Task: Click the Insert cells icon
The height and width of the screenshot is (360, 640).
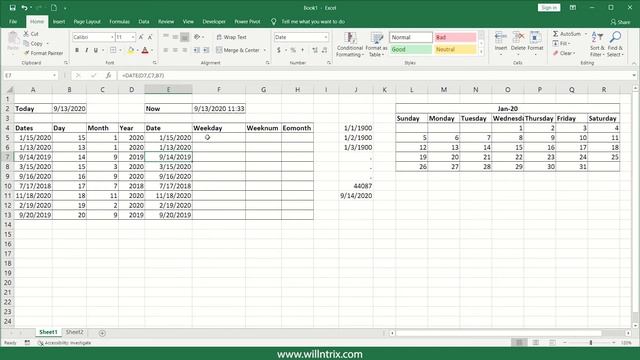Action: point(500,38)
